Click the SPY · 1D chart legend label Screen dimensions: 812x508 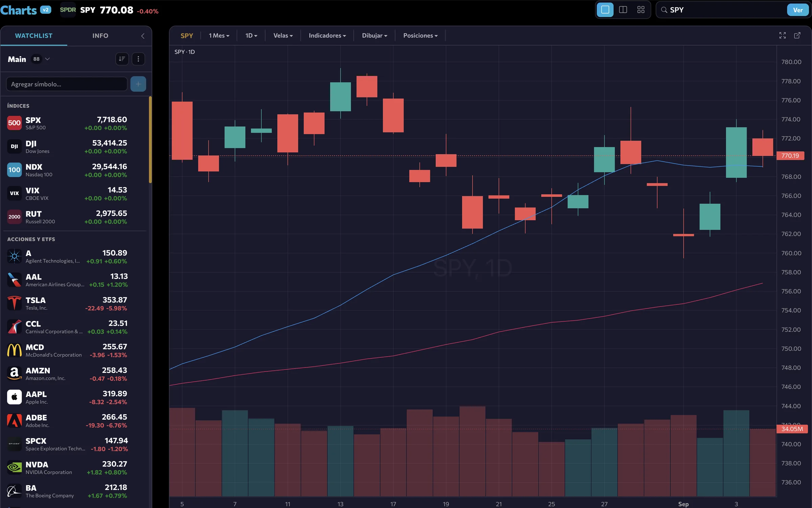click(185, 52)
